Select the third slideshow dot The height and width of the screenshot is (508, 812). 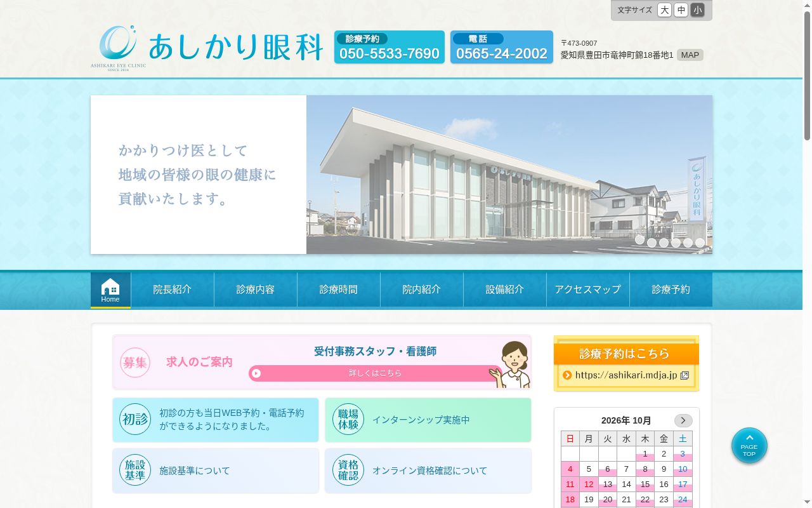tap(664, 243)
